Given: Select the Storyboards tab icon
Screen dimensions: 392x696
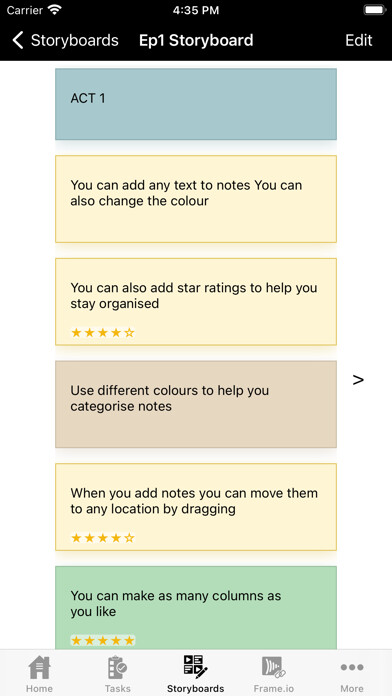Looking at the screenshot, I should pos(195,667).
